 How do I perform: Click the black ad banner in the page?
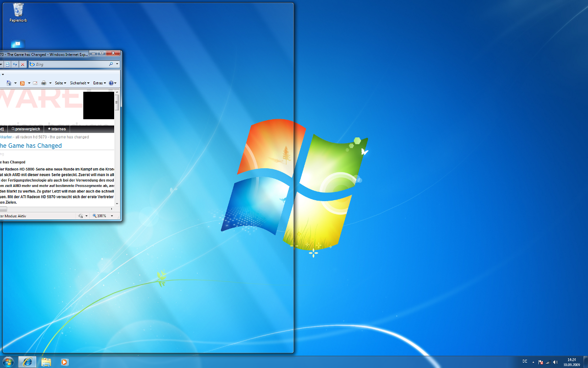point(98,105)
